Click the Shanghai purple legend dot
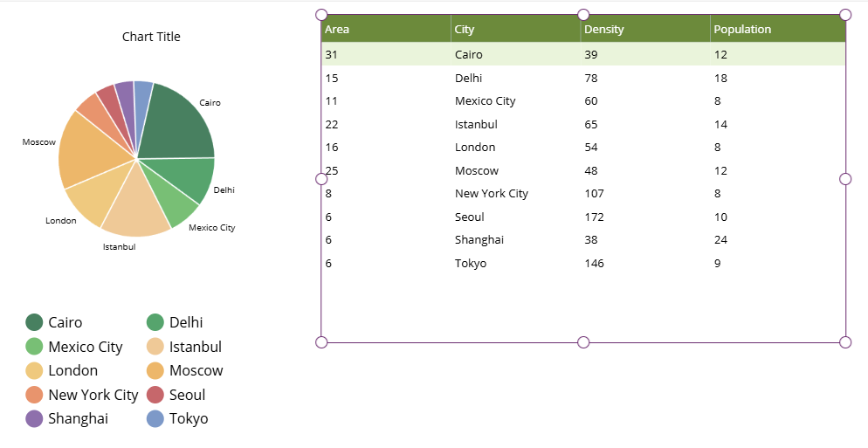 (x=34, y=418)
